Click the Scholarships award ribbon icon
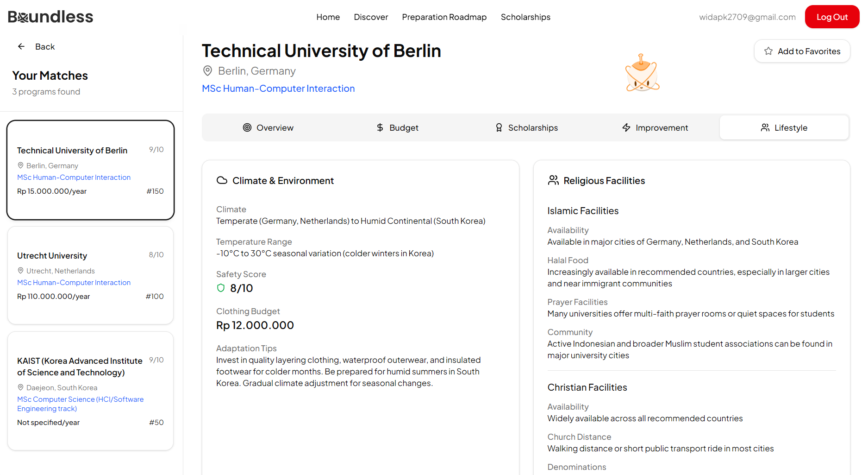The width and height of the screenshot is (868, 475). (x=499, y=127)
